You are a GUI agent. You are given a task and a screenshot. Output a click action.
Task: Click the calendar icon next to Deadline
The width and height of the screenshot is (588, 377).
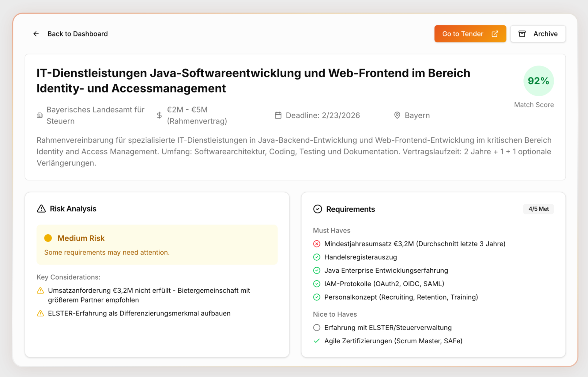(x=278, y=115)
